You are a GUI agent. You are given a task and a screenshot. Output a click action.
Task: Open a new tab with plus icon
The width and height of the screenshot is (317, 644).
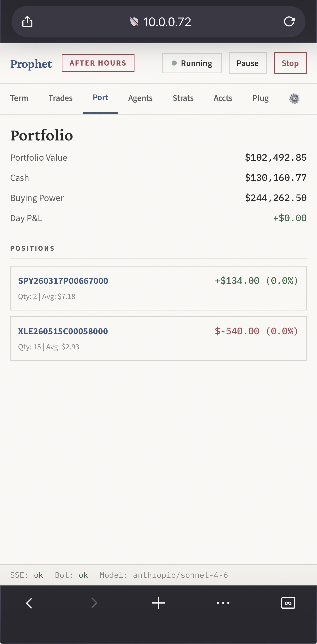pyautogui.click(x=158, y=603)
